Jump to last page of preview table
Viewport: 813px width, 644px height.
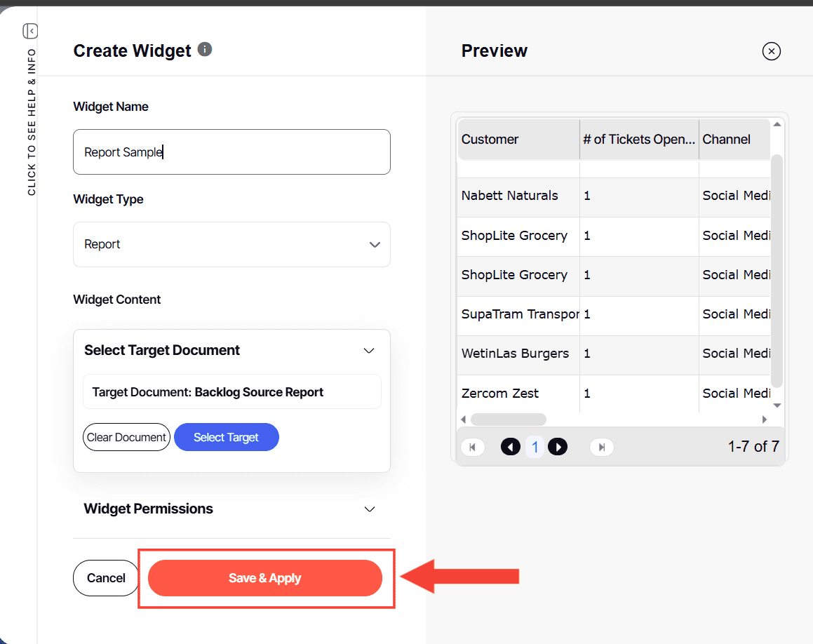[x=601, y=447]
